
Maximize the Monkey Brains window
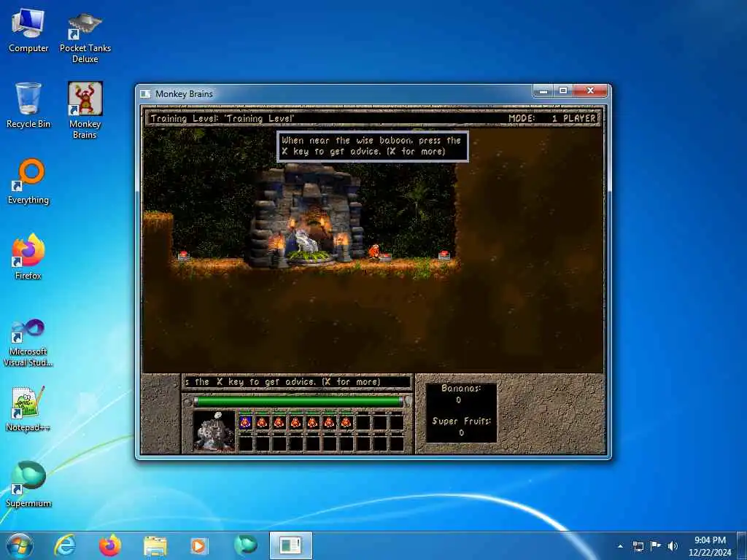[563, 90]
